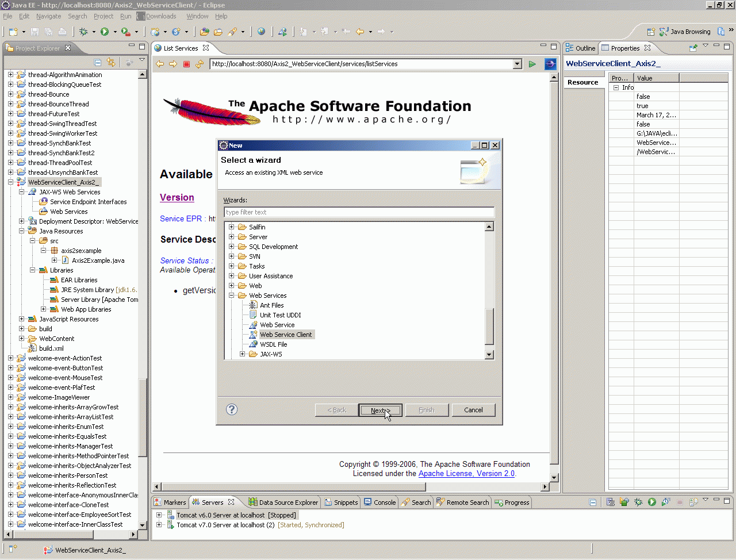Start the server in debug mode from Servers toolbar

[x=638, y=502]
